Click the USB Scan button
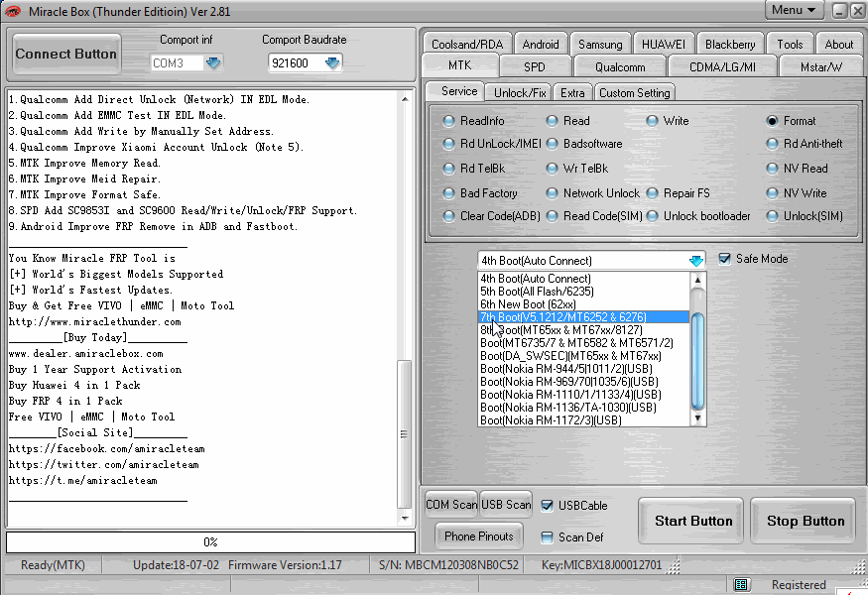Image resolution: width=868 pixels, height=595 pixels. coord(506,504)
